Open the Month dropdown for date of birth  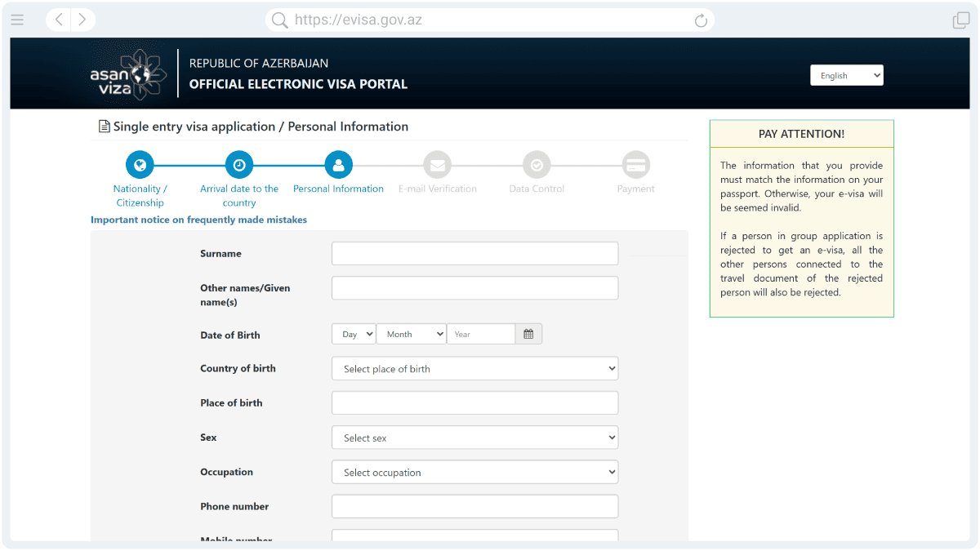411,334
